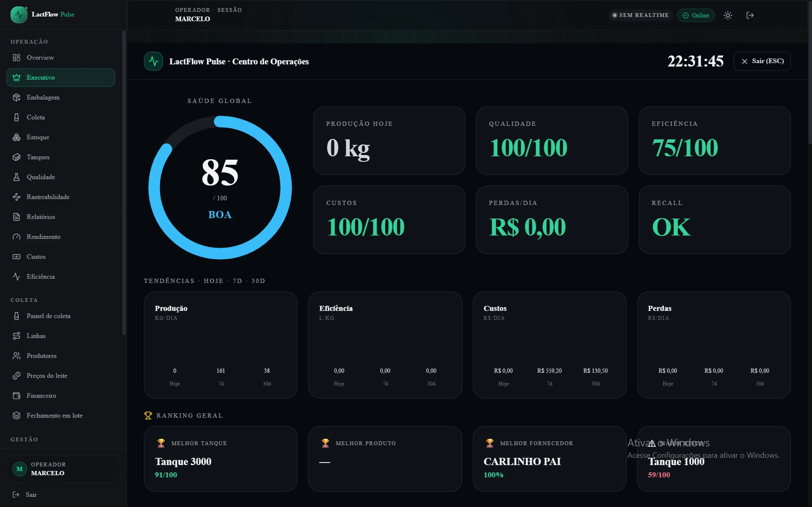Click the Ranking Geral trophy icon
The height and width of the screenshot is (507, 812).
(x=148, y=416)
